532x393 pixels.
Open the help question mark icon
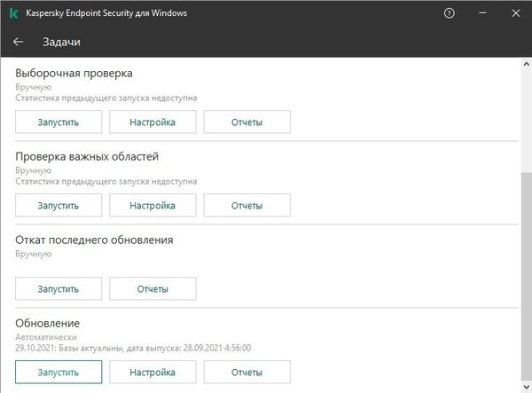click(450, 14)
